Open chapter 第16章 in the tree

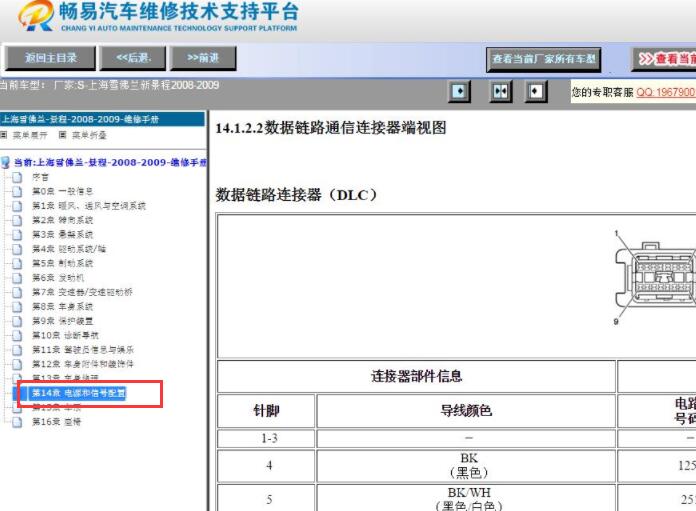pyautogui.click(x=56, y=422)
